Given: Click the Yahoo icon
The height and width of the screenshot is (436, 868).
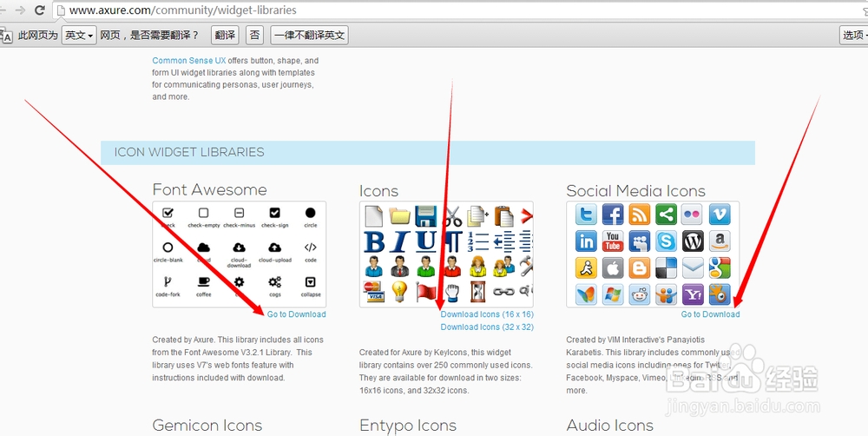Looking at the screenshot, I should 693,294.
